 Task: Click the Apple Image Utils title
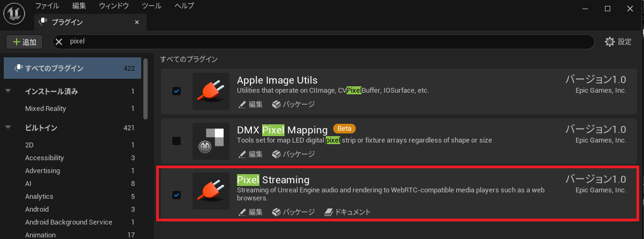pos(277,80)
